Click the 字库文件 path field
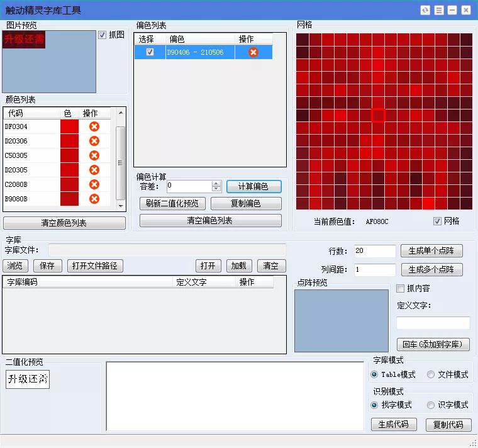This screenshot has width=478, height=448. pyautogui.click(x=167, y=250)
